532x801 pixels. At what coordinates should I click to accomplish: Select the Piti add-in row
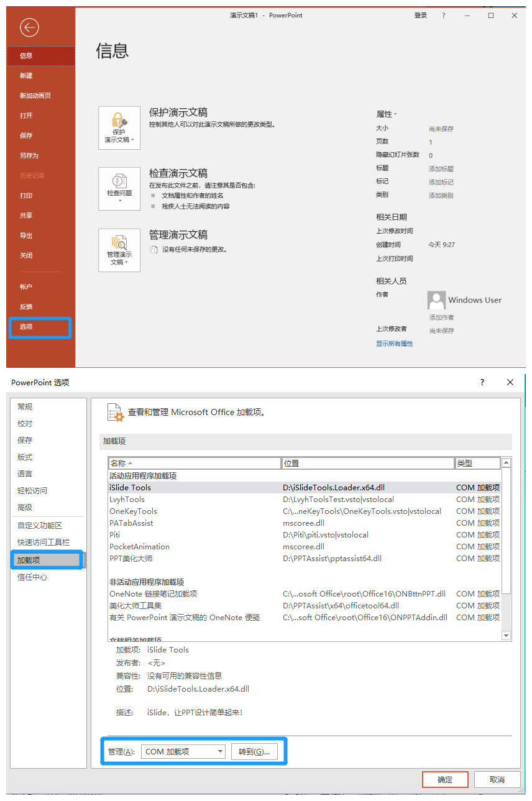pyautogui.click(x=305, y=535)
